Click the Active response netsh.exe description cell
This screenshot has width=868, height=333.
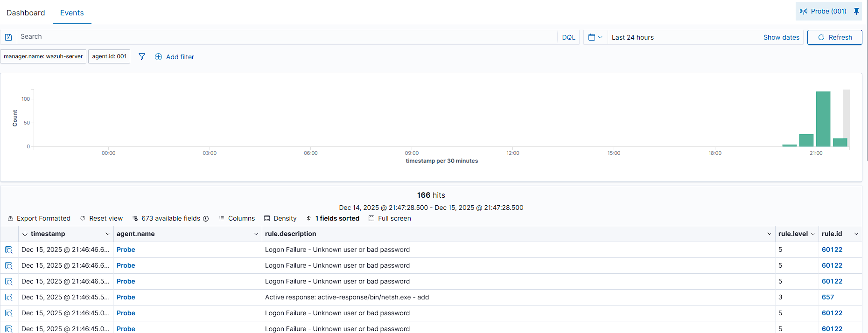[x=518, y=297]
